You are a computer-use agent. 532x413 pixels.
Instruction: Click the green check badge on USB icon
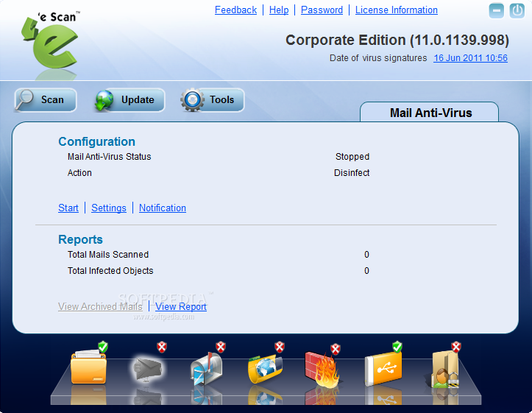(397, 347)
